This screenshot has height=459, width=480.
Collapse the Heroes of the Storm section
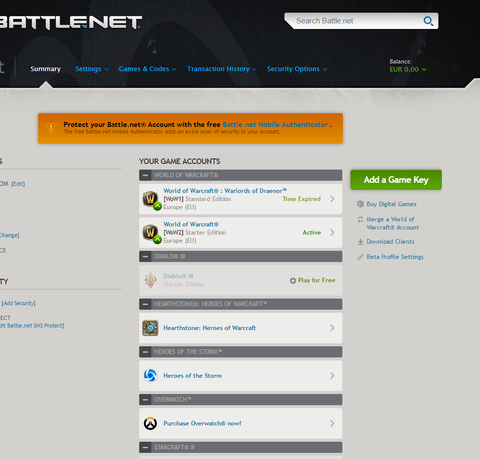[145, 352]
